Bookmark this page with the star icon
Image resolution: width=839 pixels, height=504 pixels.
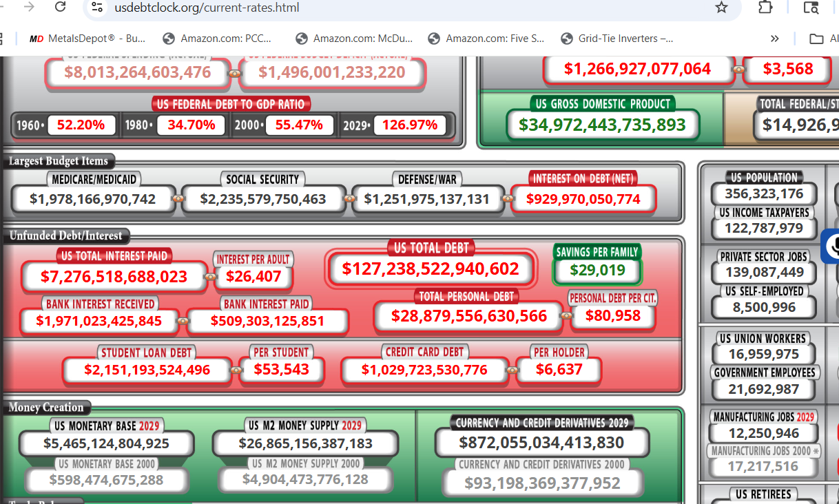[721, 8]
